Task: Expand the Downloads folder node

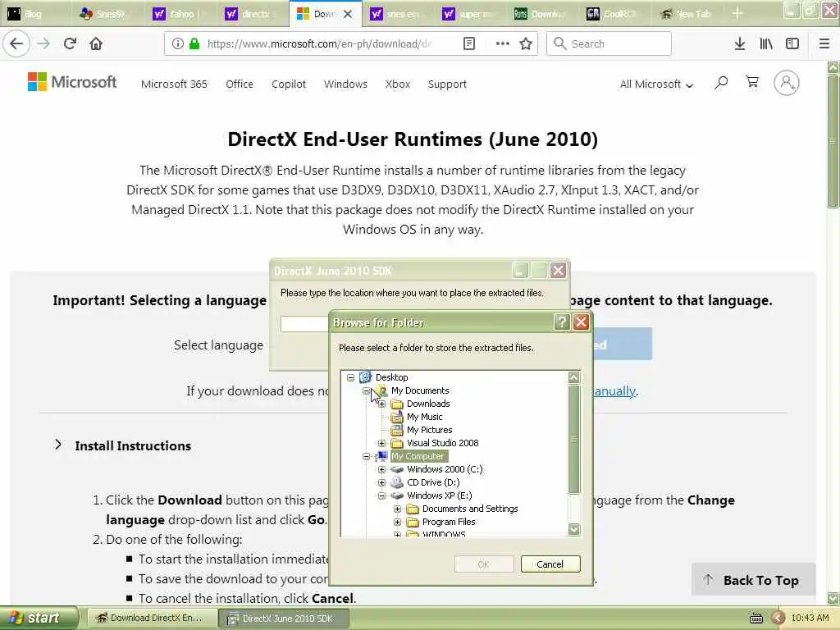Action: point(382,404)
